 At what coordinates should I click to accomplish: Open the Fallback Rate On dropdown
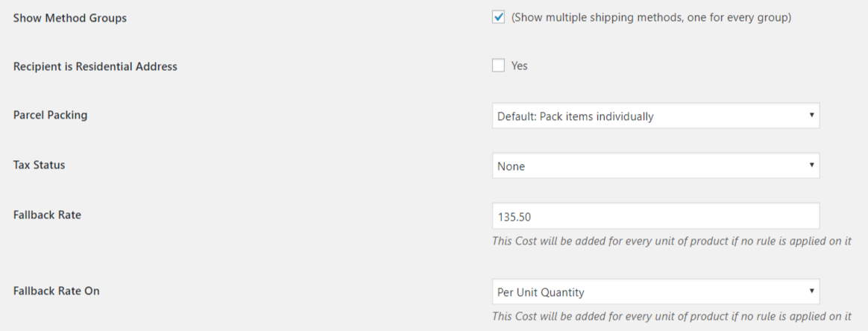[655, 292]
